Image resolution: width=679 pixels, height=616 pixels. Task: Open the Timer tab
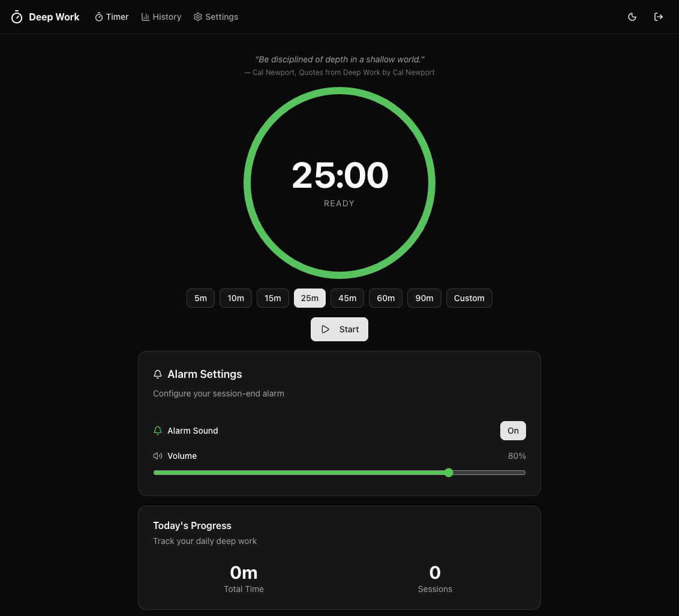click(x=112, y=17)
